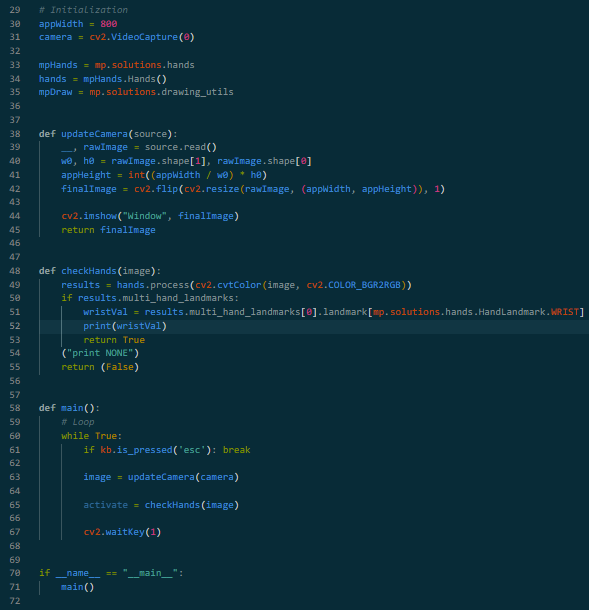This screenshot has width=589, height=610.
Task: Click the updateCamera function name definition
Action: [94, 134]
